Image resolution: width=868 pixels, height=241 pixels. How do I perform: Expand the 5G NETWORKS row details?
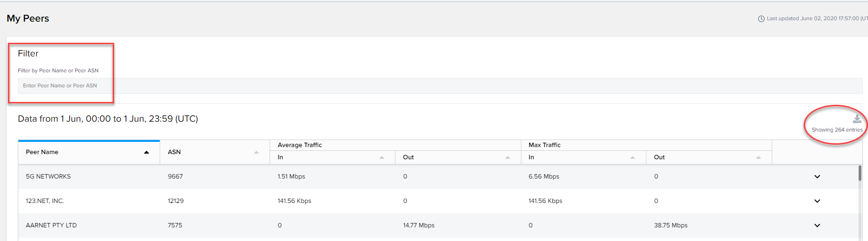pyautogui.click(x=817, y=177)
